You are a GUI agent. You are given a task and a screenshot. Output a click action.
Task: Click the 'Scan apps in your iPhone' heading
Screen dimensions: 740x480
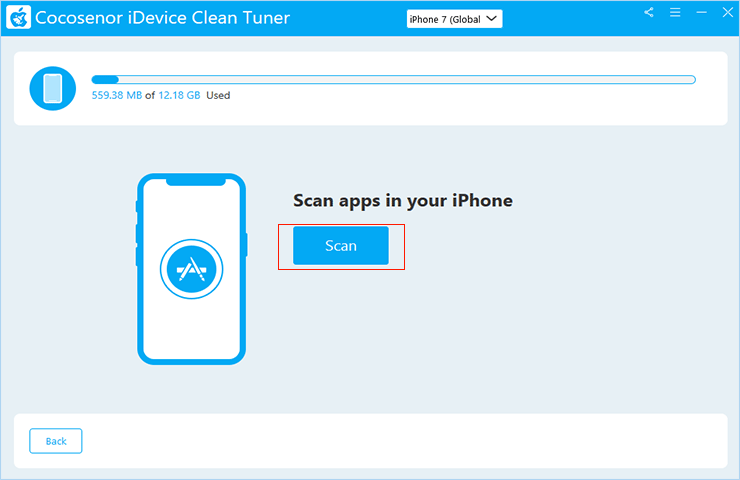pos(403,201)
